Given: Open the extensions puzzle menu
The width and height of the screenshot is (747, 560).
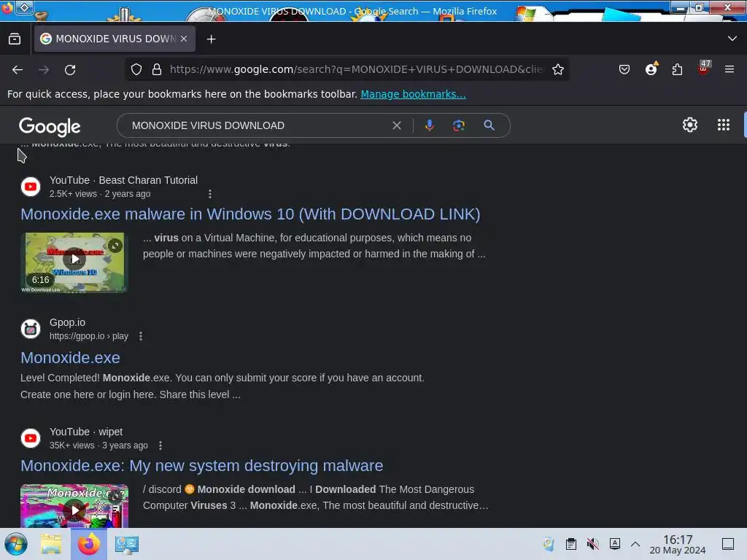Looking at the screenshot, I should point(677,69).
